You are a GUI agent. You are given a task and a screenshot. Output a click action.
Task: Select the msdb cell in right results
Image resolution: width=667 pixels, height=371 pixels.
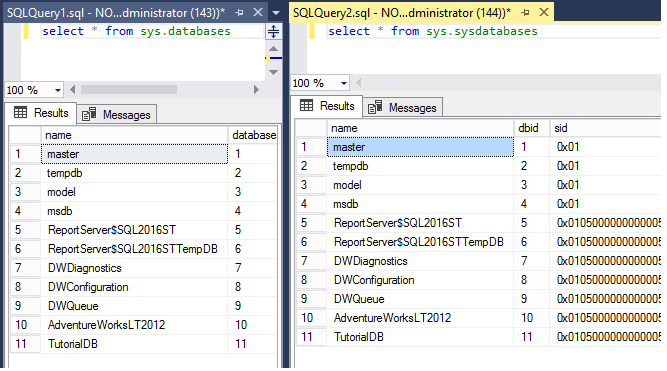coord(420,204)
